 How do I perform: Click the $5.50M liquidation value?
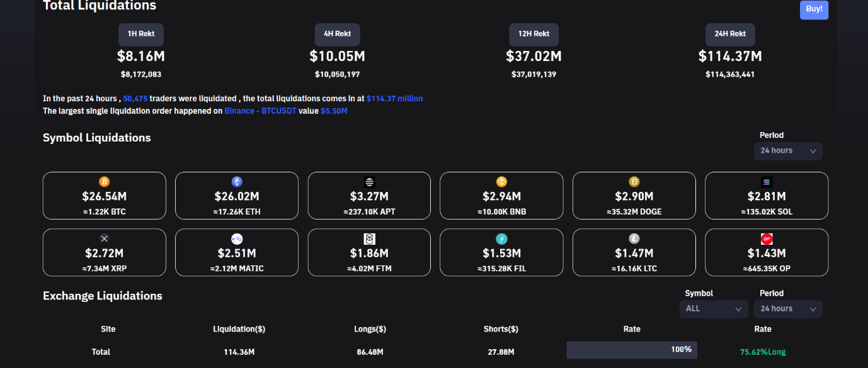tap(334, 111)
